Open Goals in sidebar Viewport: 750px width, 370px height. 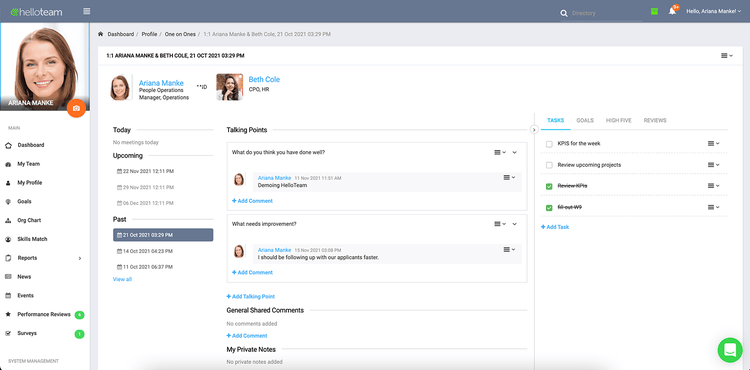(x=24, y=202)
